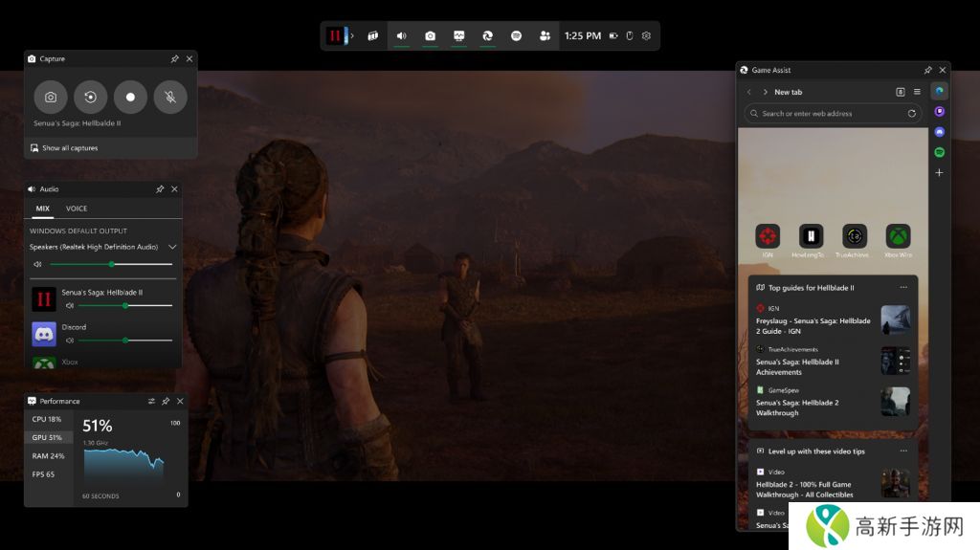Toggle microphone during capture
The image size is (980, 550).
[x=170, y=97]
